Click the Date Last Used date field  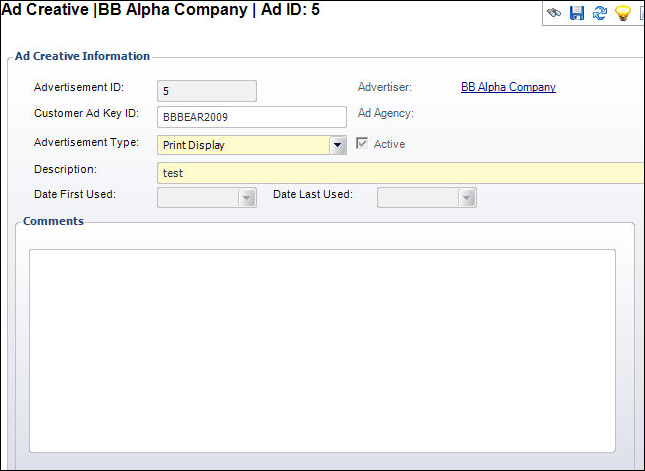pyautogui.click(x=418, y=198)
